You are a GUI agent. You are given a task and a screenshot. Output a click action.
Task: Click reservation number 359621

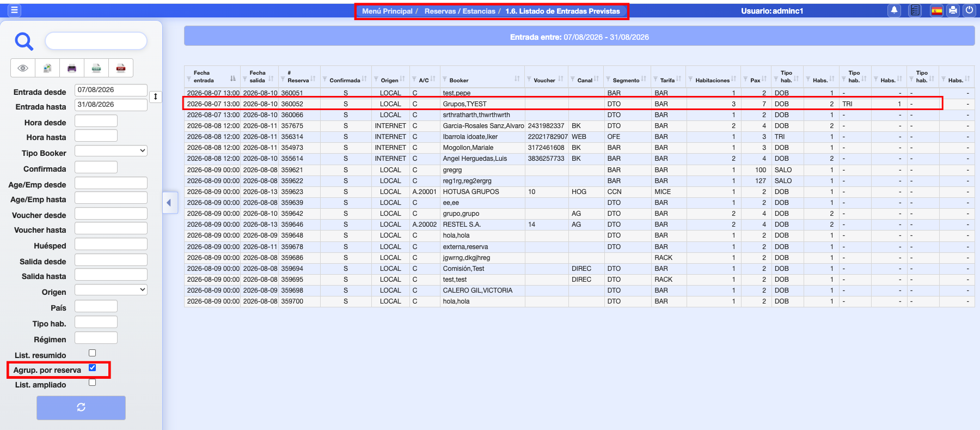click(292, 170)
